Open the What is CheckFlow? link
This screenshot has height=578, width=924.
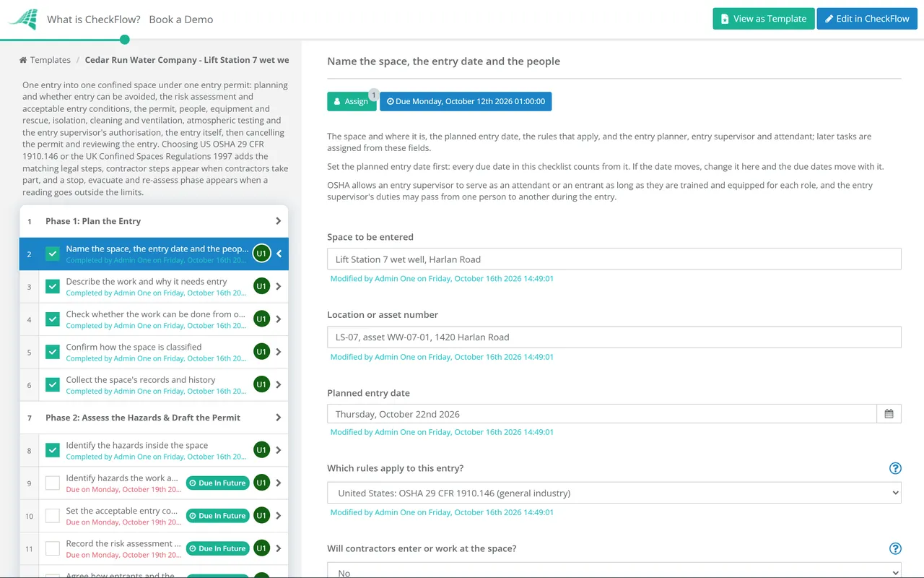coord(94,20)
